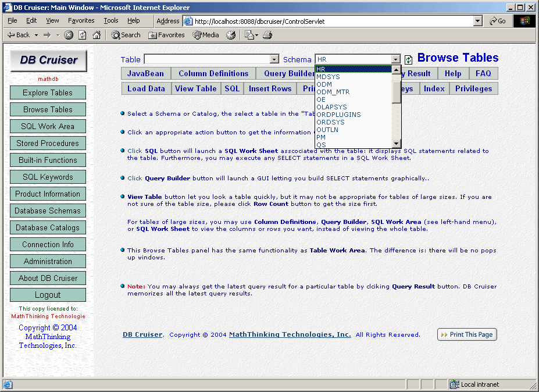Open the Help menu in menu bar
539x392 pixels.
point(133,20)
